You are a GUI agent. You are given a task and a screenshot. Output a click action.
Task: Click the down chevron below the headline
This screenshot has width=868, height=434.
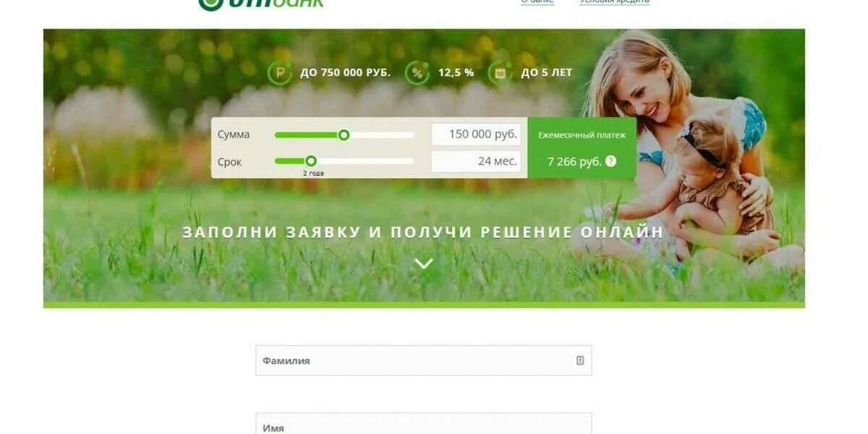(424, 263)
